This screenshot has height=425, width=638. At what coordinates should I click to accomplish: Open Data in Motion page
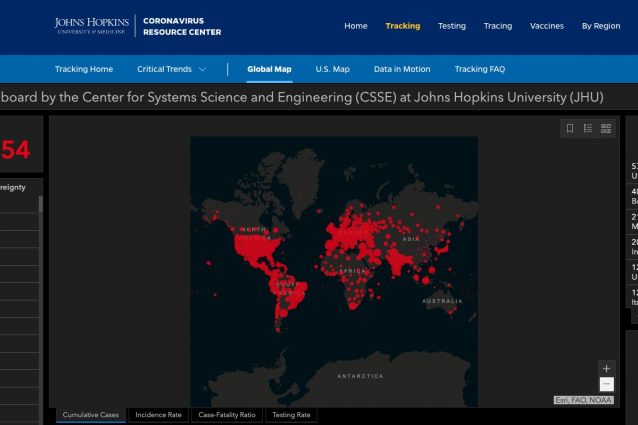coord(402,69)
